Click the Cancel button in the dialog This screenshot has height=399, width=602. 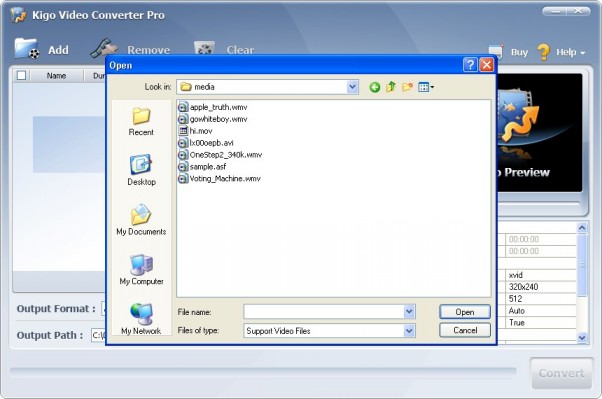click(x=465, y=330)
